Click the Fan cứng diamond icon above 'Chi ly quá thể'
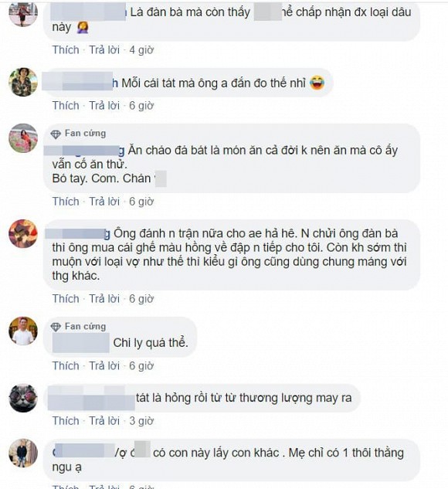This screenshot has width=448, height=489. 56,327
